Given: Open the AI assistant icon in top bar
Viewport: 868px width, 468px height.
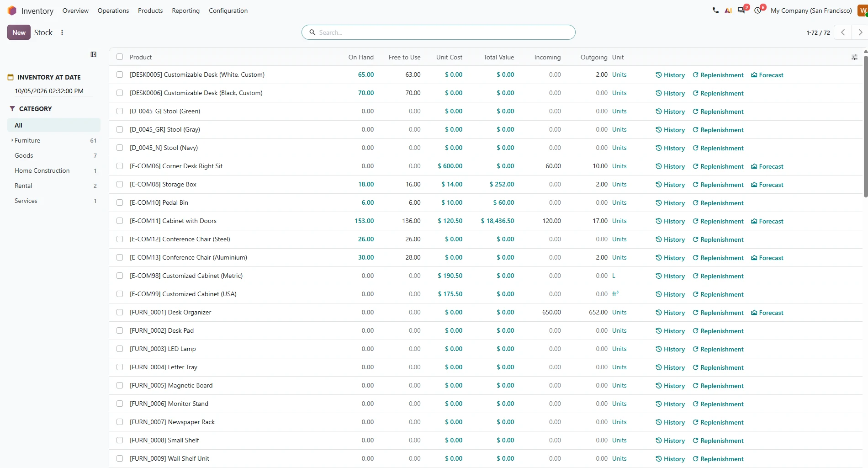Looking at the screenshot, I should [x=728, y=10].
